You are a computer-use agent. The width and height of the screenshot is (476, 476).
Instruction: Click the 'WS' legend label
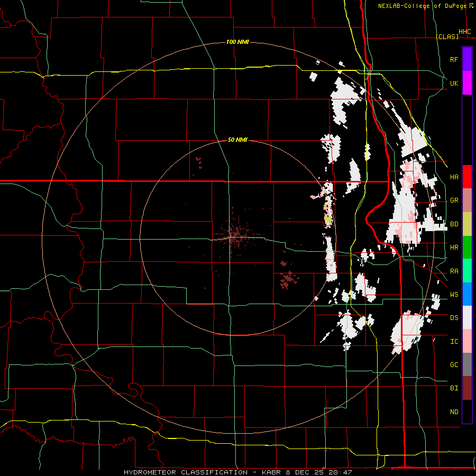tap(454, 295)
